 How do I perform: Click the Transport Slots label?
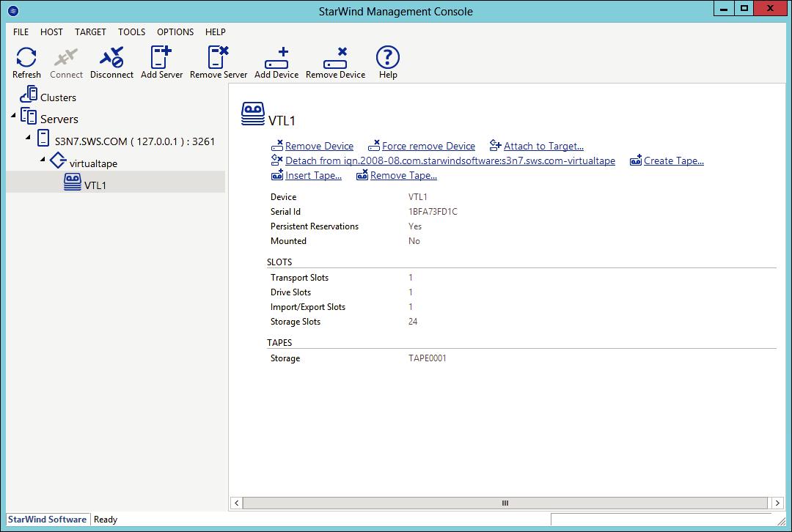299,278
